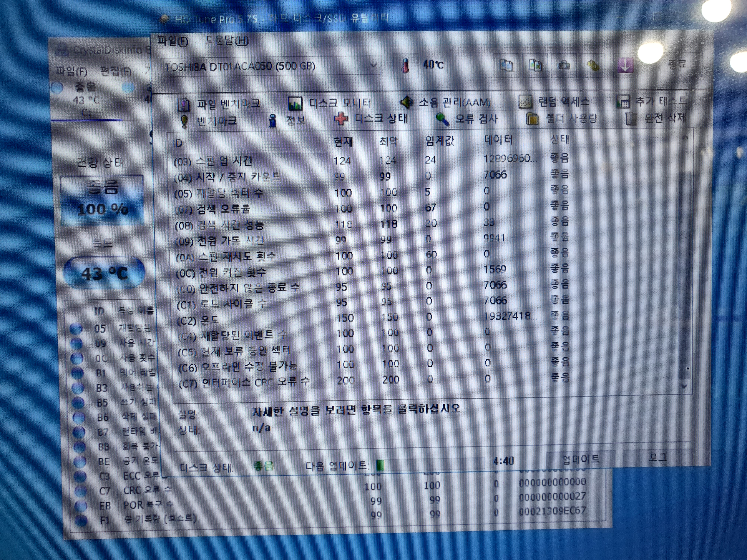Select the (08) 검색 시간 성능 row
This screenshot has width=747, height=560.
371,224
